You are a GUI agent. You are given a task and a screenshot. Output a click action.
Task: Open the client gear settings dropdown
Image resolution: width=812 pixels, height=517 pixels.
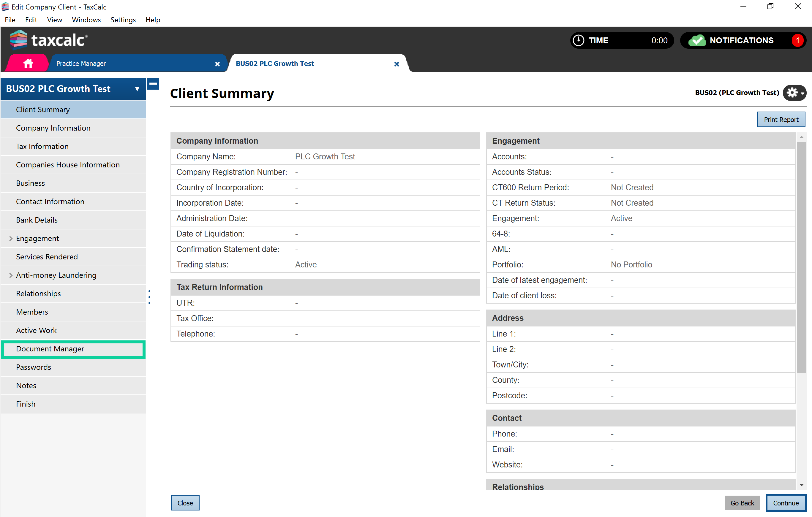point(794,93)
